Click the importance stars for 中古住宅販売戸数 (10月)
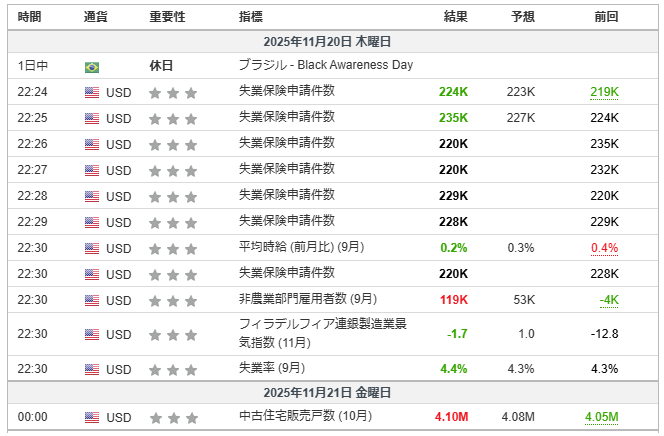This screenshot has width=664, height=436. (x=173, y=417)
